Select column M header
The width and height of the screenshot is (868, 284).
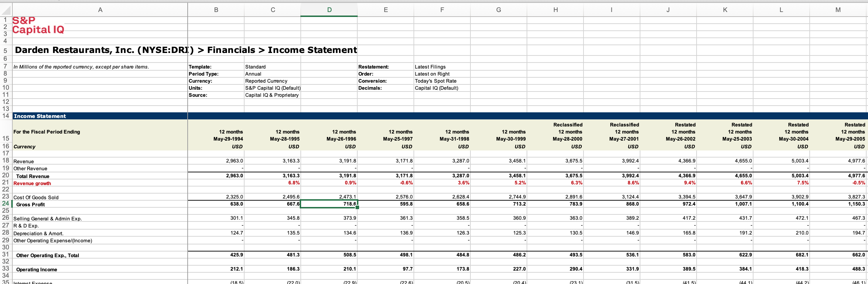[x=838, y=10]
